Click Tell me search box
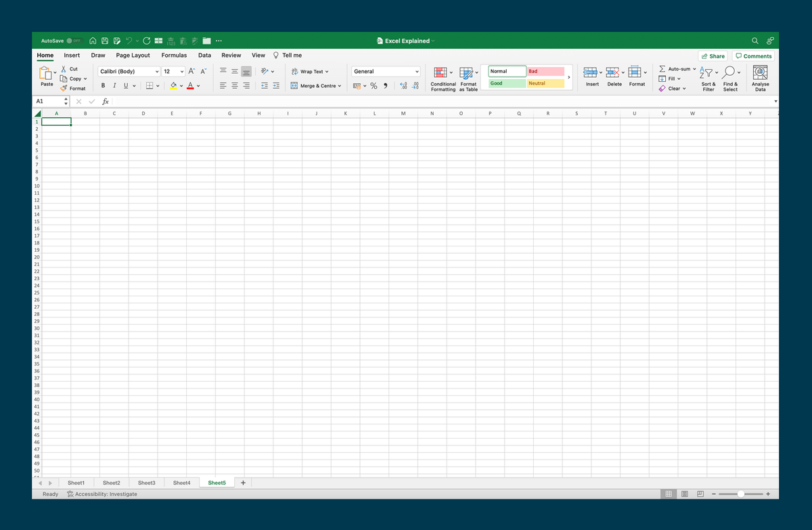 (x=288, y=56)
